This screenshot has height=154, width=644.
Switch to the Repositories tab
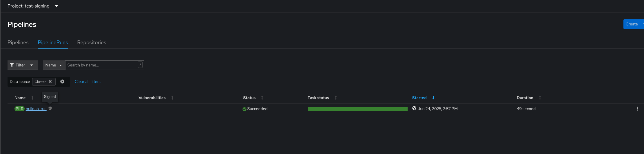(x=92, y=42)
